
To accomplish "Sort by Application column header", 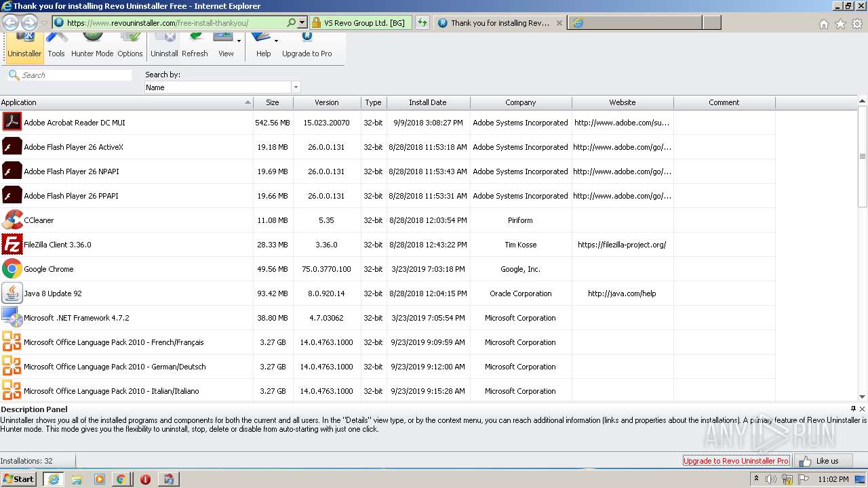I will 126,102.
